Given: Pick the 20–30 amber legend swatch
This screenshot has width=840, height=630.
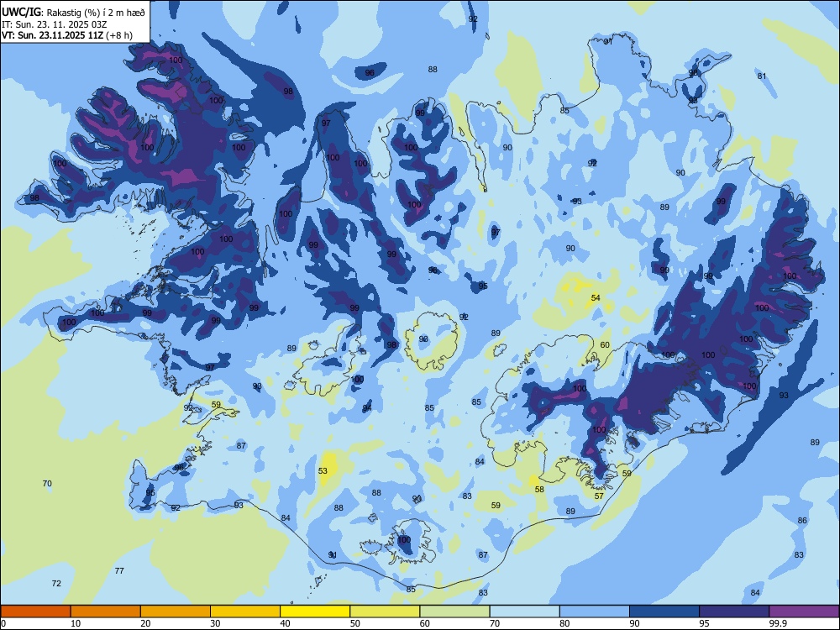Looking at the screenshot, I should point(176,612).
